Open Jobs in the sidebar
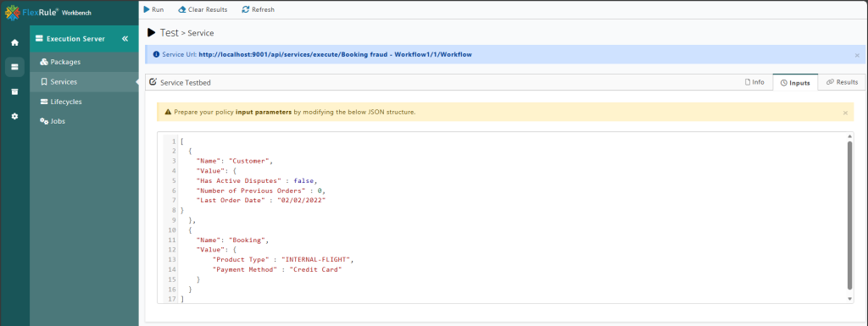 pos(84,121)
